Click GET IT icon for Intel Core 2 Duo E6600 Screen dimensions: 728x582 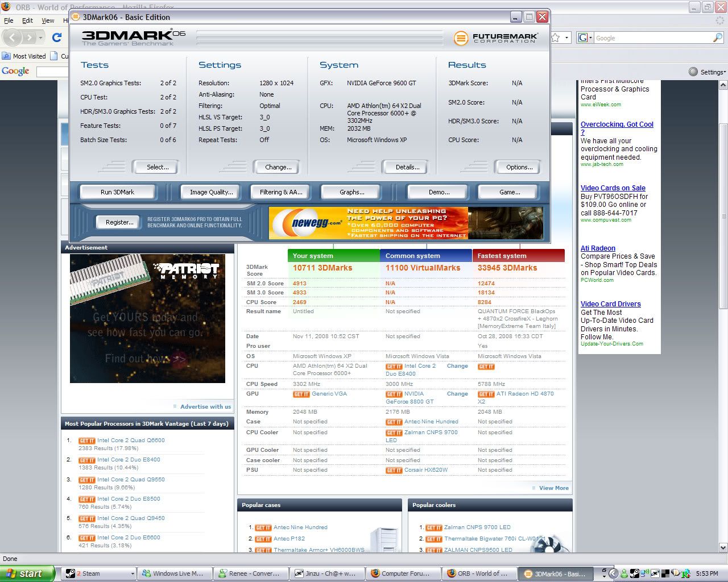point(87,538)
